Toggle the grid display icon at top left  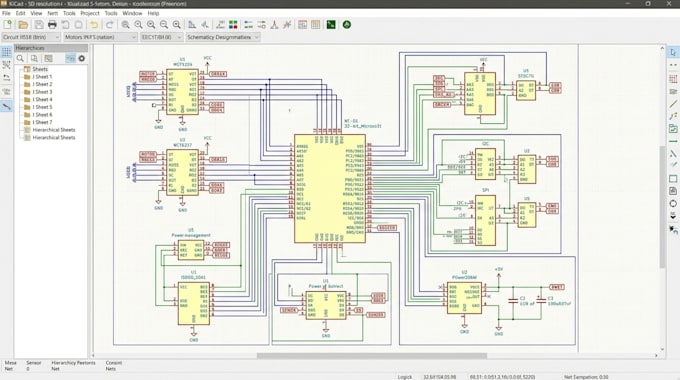click(x=7, y=52)
